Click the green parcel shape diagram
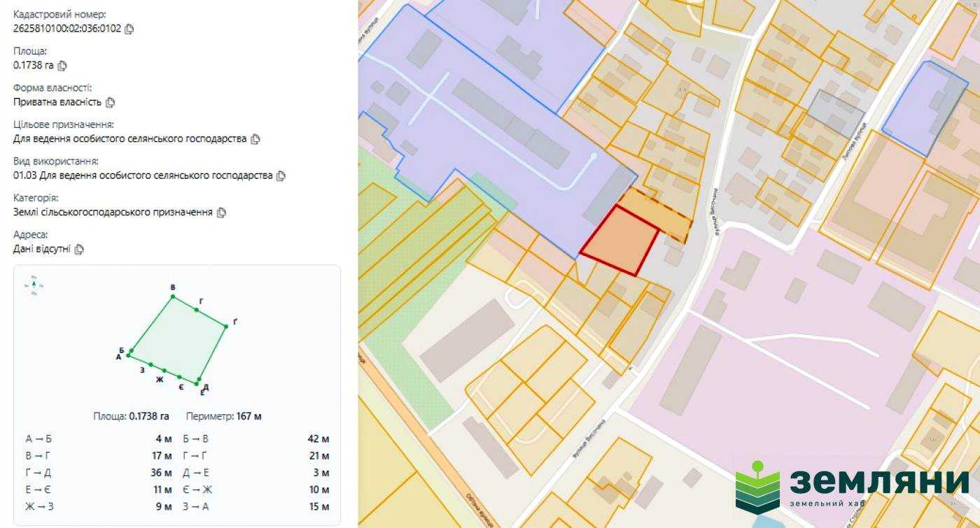980x528 pixels. 178,341
